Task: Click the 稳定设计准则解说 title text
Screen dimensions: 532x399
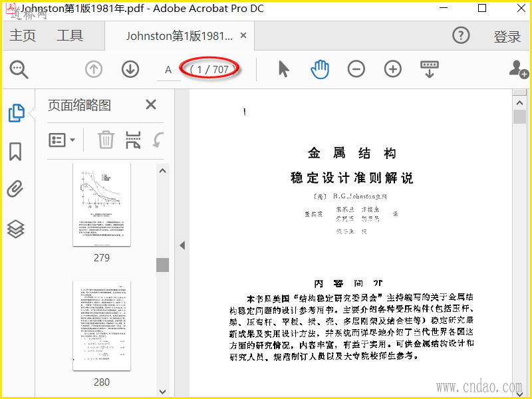Action: 352,178
